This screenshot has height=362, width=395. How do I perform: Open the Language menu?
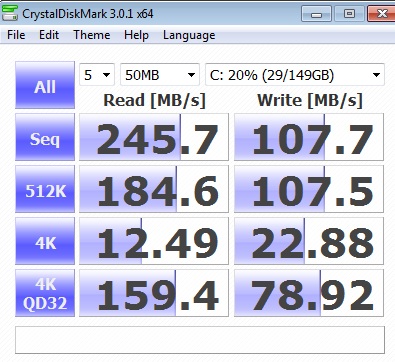189,35
